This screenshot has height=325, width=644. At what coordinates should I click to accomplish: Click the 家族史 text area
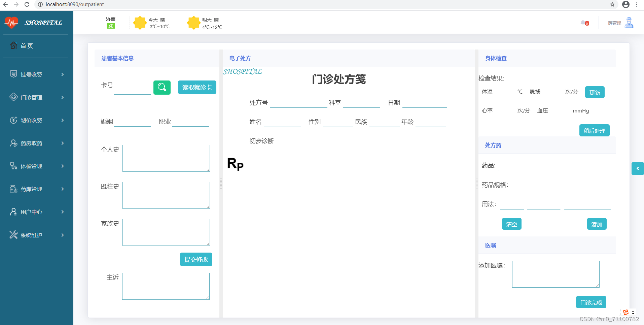tap(166, 232)
